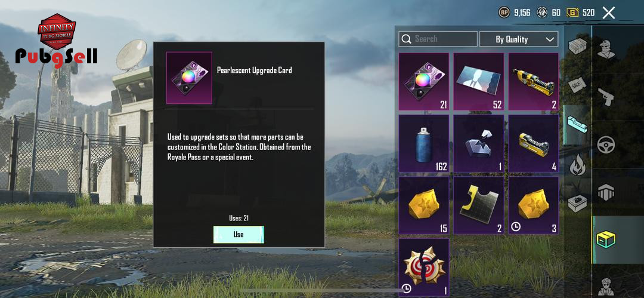Viewport: 644px width, 298px height.
Task: Select the ID card item with count 52
Action: 478,81
